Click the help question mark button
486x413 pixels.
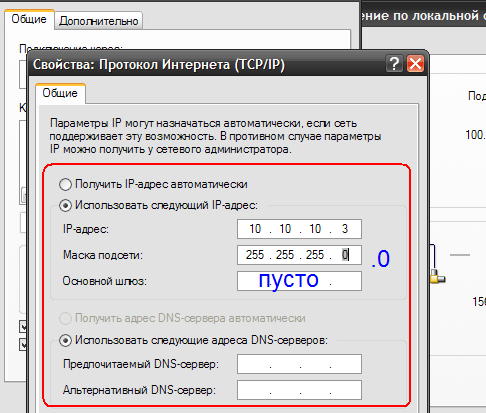click(x=394, y=64)
